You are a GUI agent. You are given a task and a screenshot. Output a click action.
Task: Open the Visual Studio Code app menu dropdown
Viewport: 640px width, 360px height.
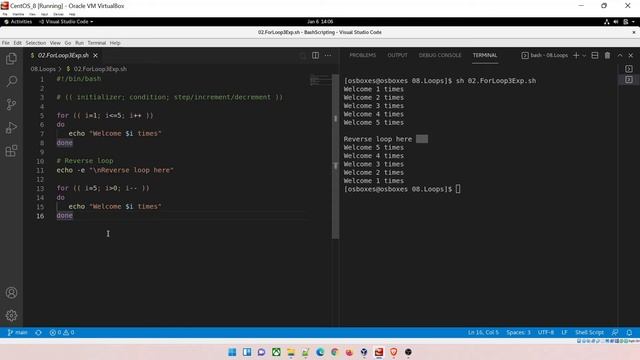tap(66, 22)
